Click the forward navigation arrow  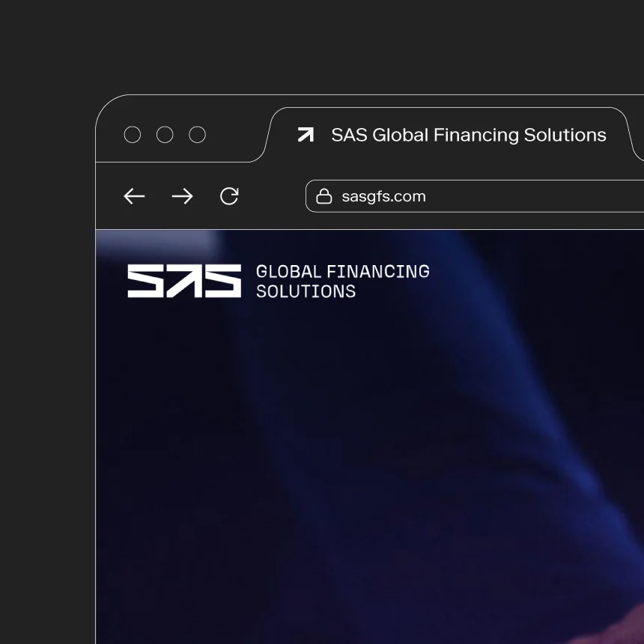pos(182,196)
